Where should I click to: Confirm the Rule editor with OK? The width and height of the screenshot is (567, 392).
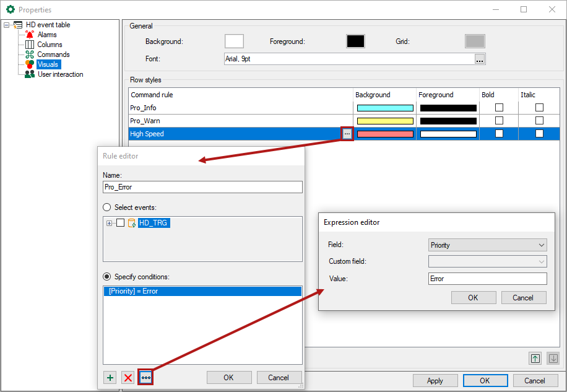point(229,378)
